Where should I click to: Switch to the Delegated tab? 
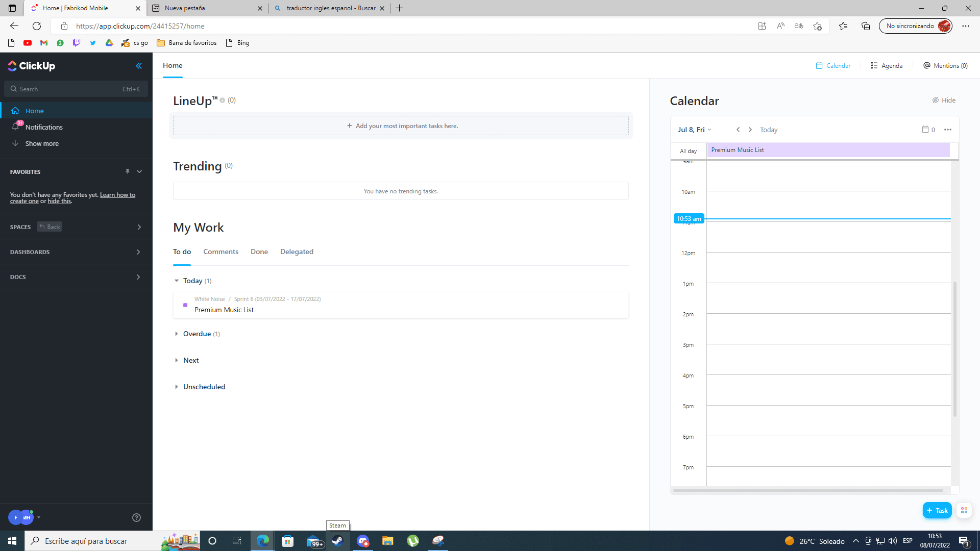[297, 252]
